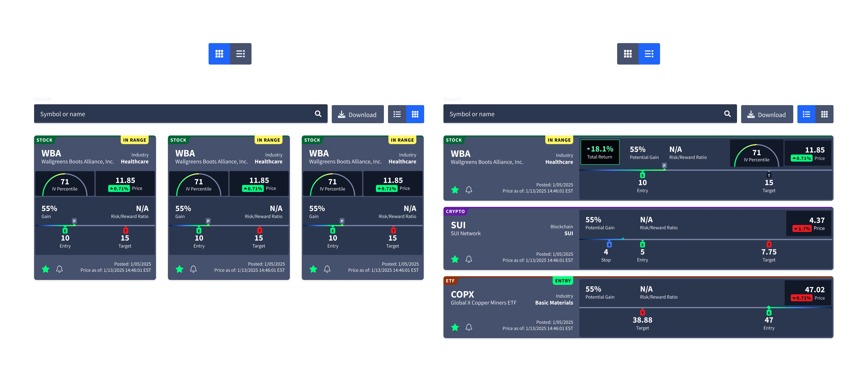This screenshot has height=381, width=868.
Task: Open the 18.1% Total Return box
Action: pos(600,152)
